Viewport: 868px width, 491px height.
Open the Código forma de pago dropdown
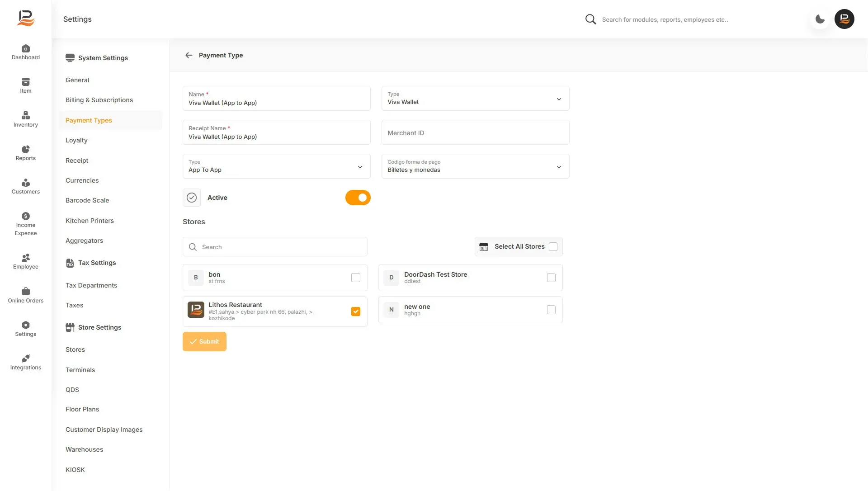476,166
